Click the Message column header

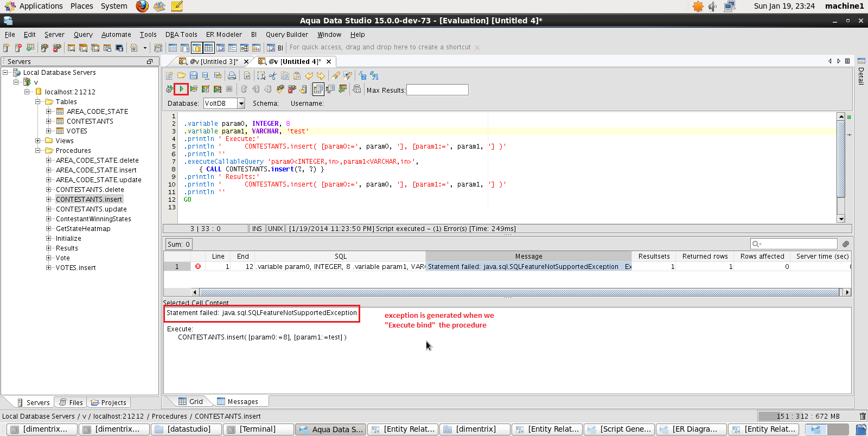[x=529, y=257]
